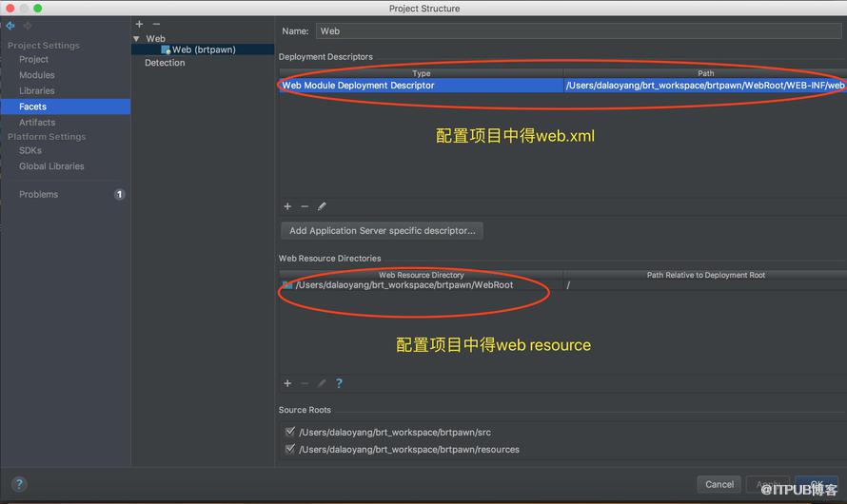Add a deployment descriptor with plus
Screen dimensions: 847x504
[287, 206]
